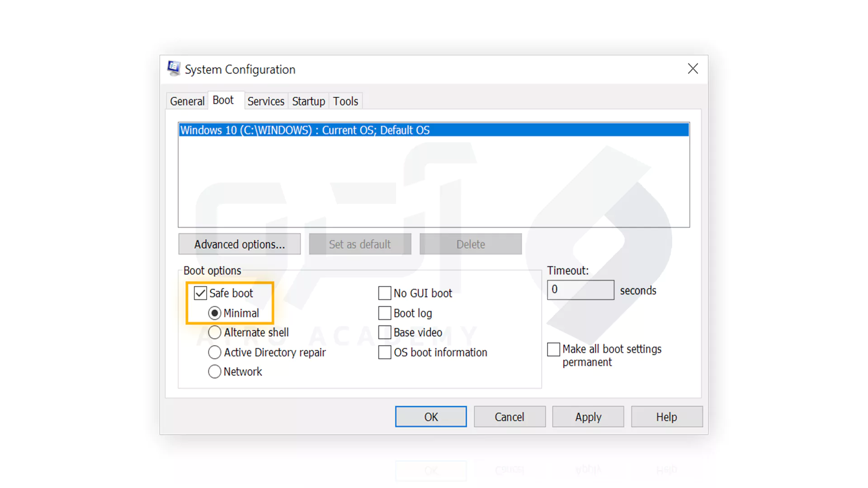Enable the No GUI boot checkbox
Image resolution: width=868 pixels, height=488 pixels.
coord(385,293)
